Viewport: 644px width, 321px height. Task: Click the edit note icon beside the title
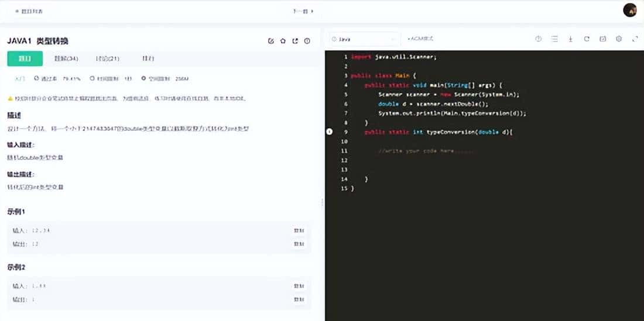[270, 41]
